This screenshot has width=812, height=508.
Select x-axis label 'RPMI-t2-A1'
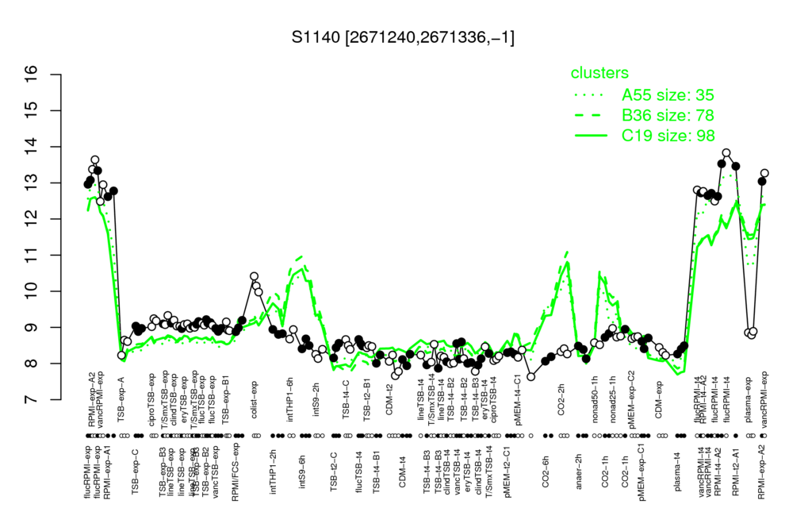pyautogui.click(x=736, y=470)
